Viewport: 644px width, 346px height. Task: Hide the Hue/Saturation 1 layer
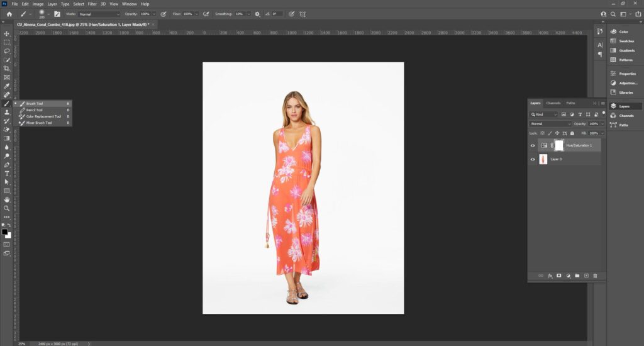point(533,145)
